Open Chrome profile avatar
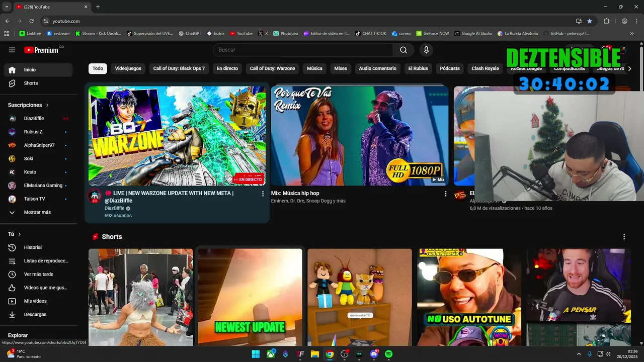The height and width of the screenshot is (362, 644). pyautogui.click(x=624, y=21)
